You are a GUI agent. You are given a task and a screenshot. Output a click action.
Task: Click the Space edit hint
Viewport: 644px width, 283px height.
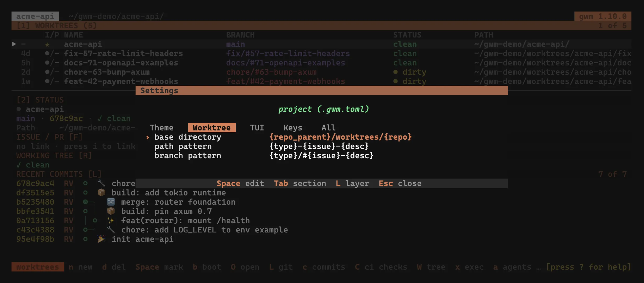click(240, 183)
